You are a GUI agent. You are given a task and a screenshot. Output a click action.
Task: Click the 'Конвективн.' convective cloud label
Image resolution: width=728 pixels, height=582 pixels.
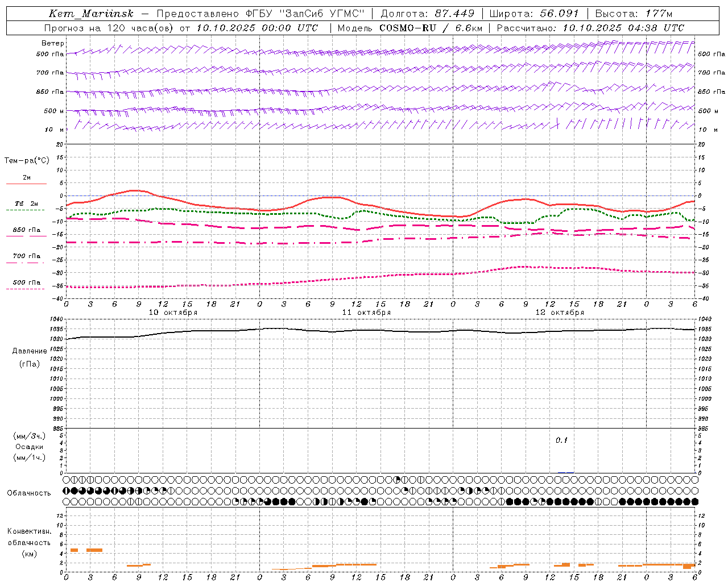tap(29, 531)
